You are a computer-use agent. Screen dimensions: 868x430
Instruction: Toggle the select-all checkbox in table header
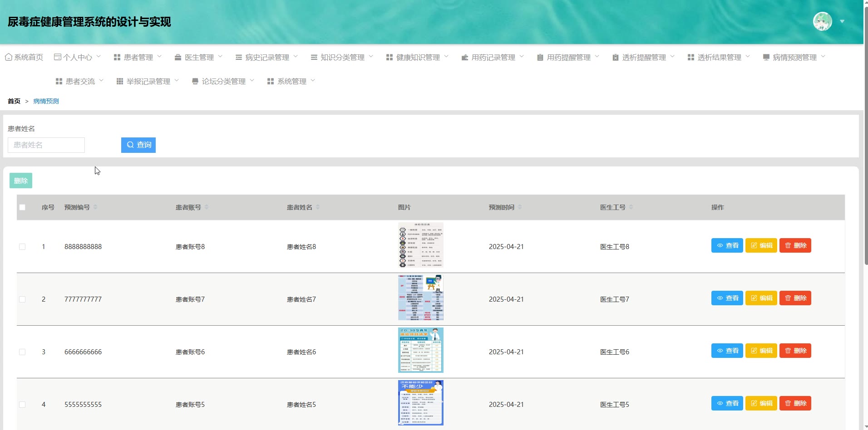click(22, 207)
